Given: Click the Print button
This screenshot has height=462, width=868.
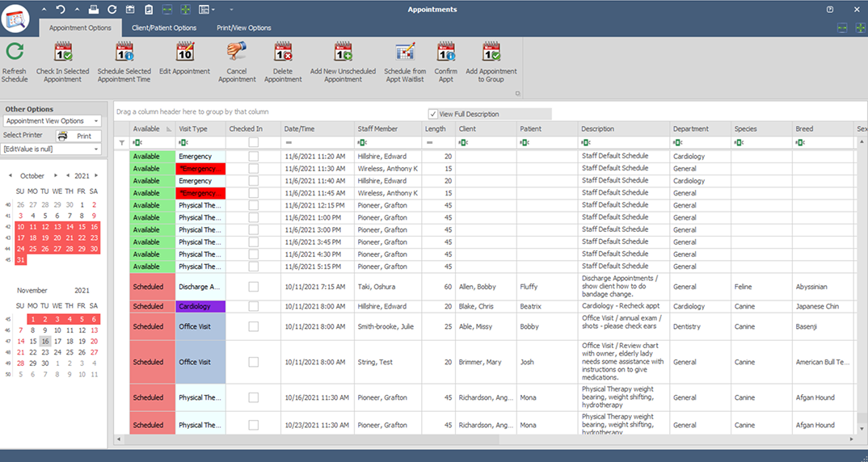Looking at the screenshot, I should tap(78, 136).
